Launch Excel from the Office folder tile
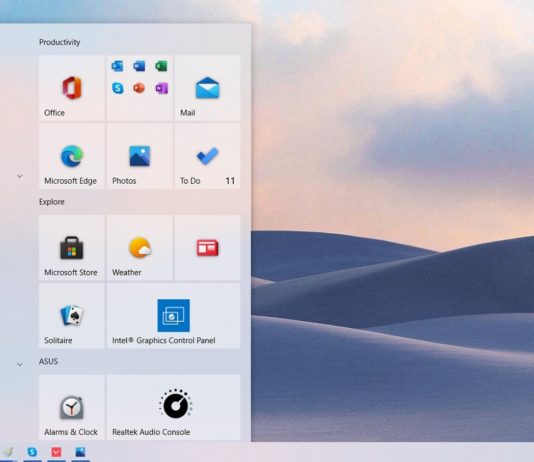 [161, 66]
